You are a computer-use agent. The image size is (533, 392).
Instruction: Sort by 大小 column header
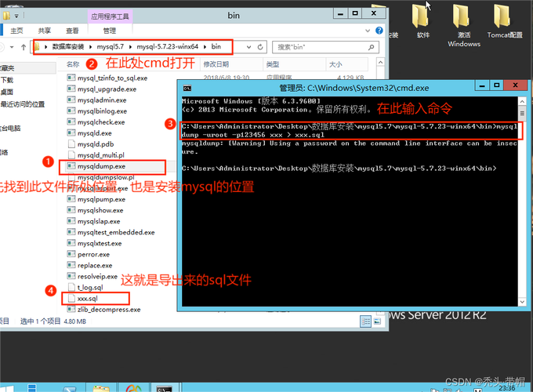coord(335,64)
